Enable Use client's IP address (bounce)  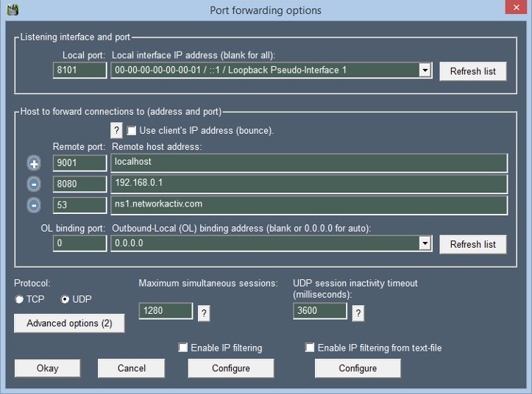[x=131, y=131]
